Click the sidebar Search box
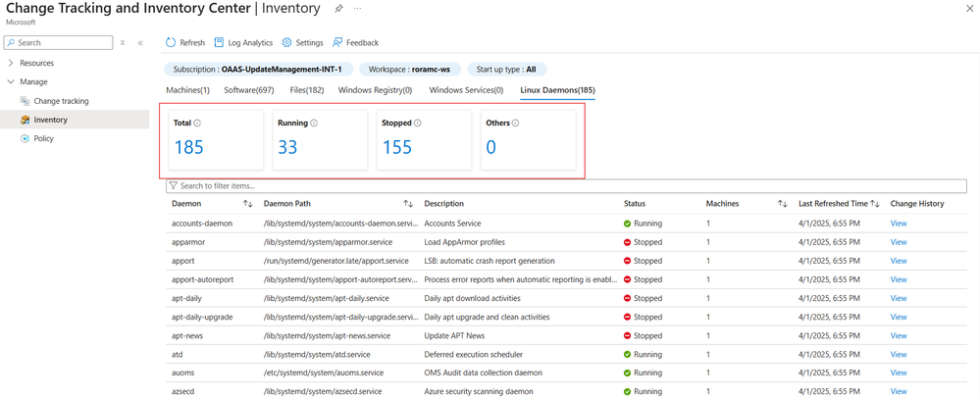The width and height of the screenshot is (980, 399). coord(58,42)
